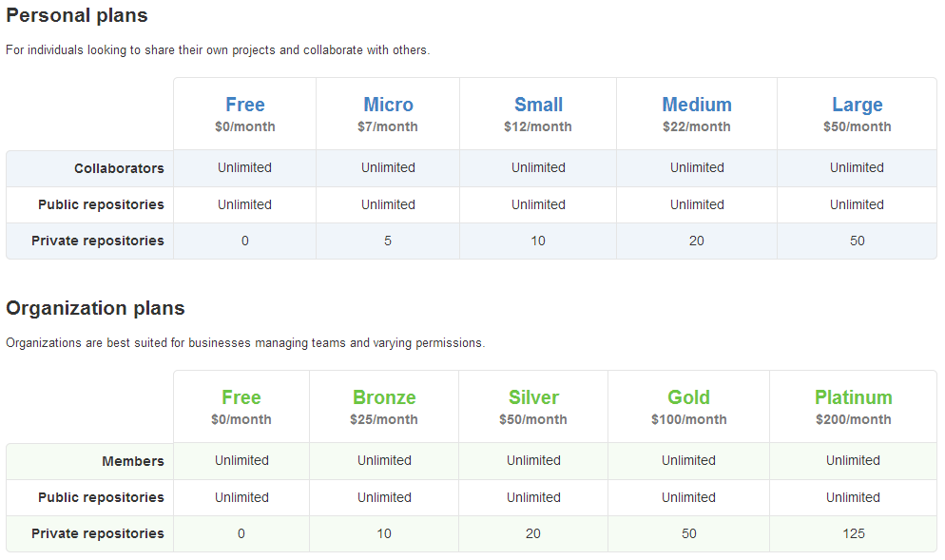The image size is (945, 560).
Task: Choose the Silver organization plan
Action: click(533, 397)
